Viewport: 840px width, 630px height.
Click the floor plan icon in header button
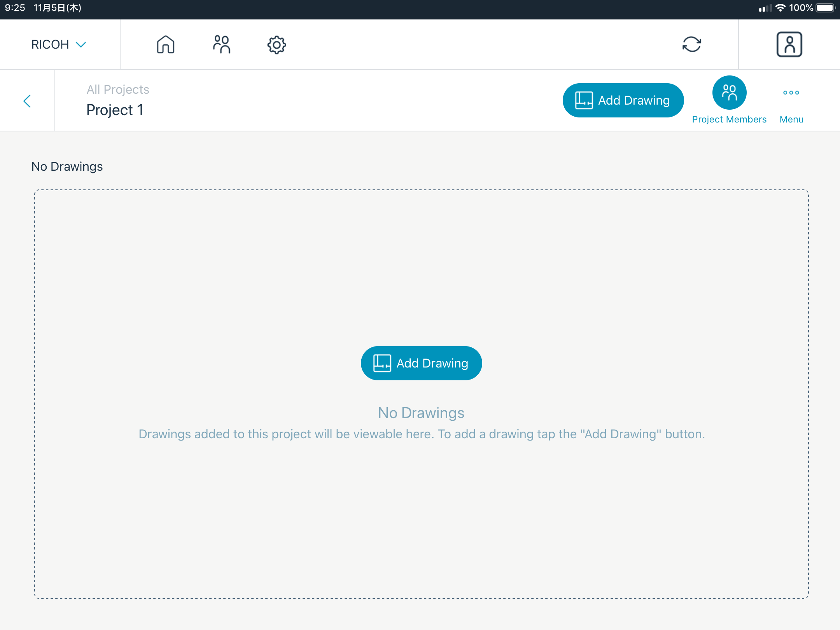[584, 100]
